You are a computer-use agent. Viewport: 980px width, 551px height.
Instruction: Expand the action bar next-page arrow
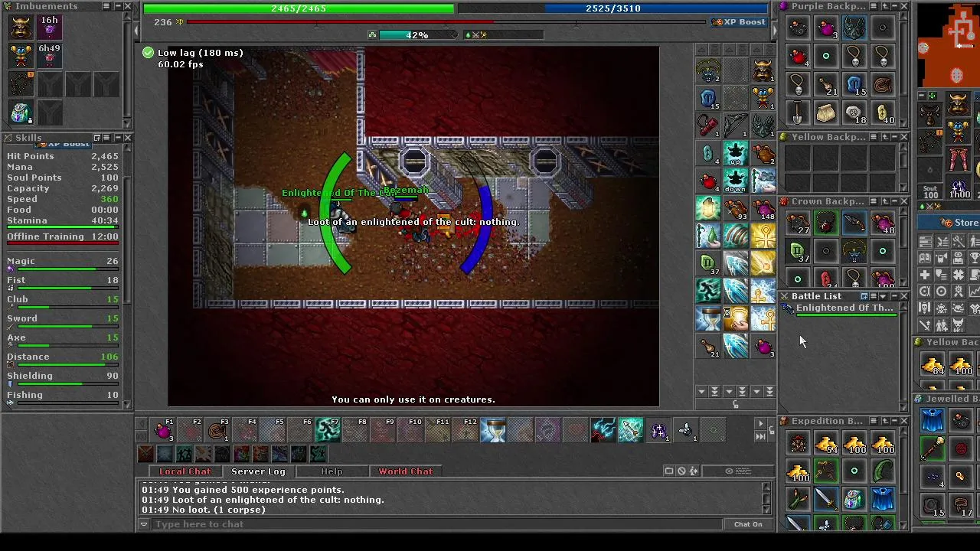pos(760,423)
